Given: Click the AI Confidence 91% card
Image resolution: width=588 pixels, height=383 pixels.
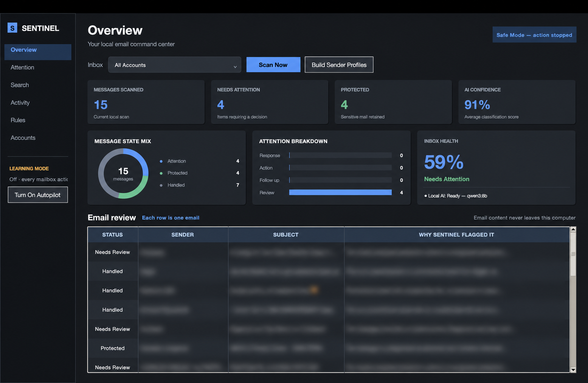Looking at the screenshot, I should (x=517, y=102).
